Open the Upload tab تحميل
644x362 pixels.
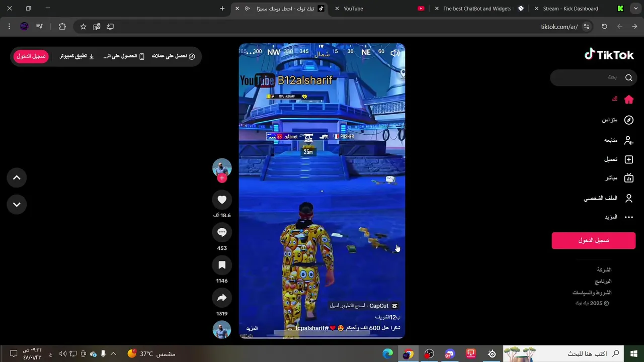pos(618,159)
